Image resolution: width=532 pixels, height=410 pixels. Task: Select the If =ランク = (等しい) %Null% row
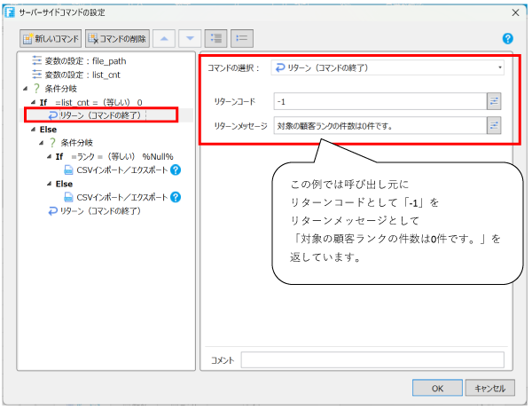pos(114,156)
